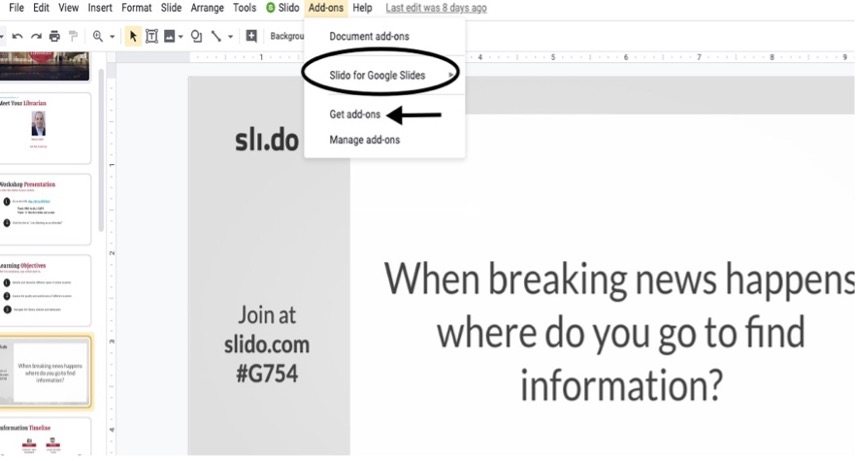Open the File menu

tap(16, 8)
